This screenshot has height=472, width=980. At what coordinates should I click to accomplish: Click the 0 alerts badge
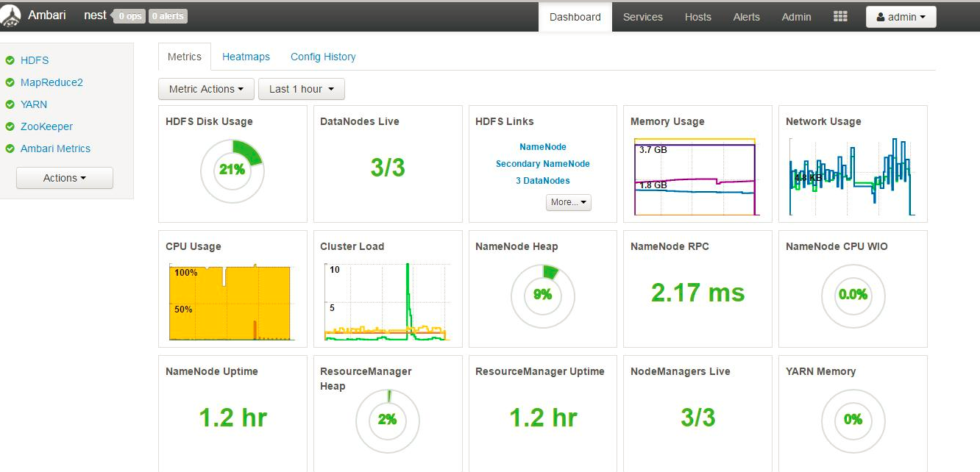(x=168, y=16)
